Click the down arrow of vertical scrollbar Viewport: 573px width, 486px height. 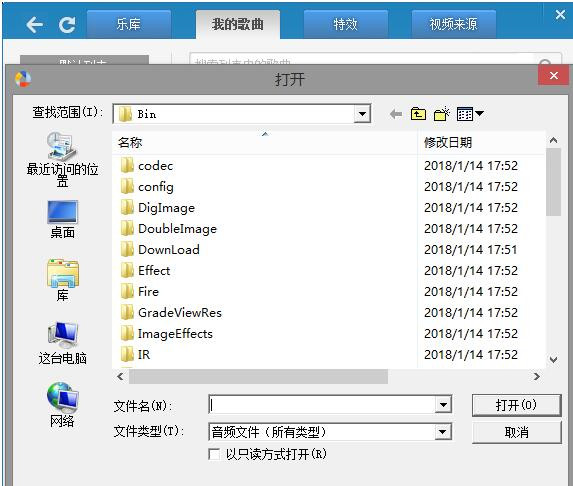tap(553, 360)
